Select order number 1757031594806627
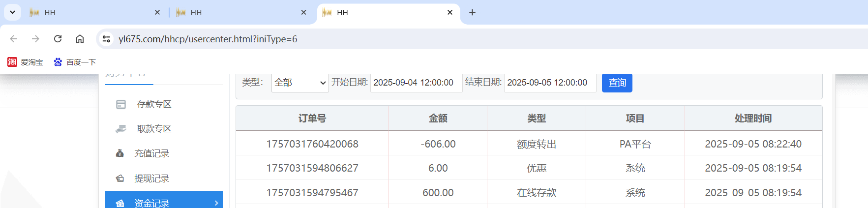This screenshot has width=868, height=208. click(312, 168)
